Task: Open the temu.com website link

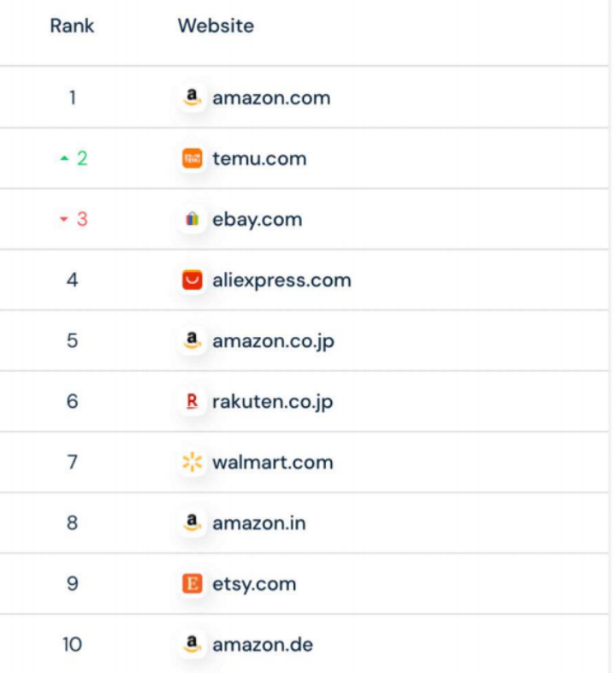Action: [x=259, y=158]
